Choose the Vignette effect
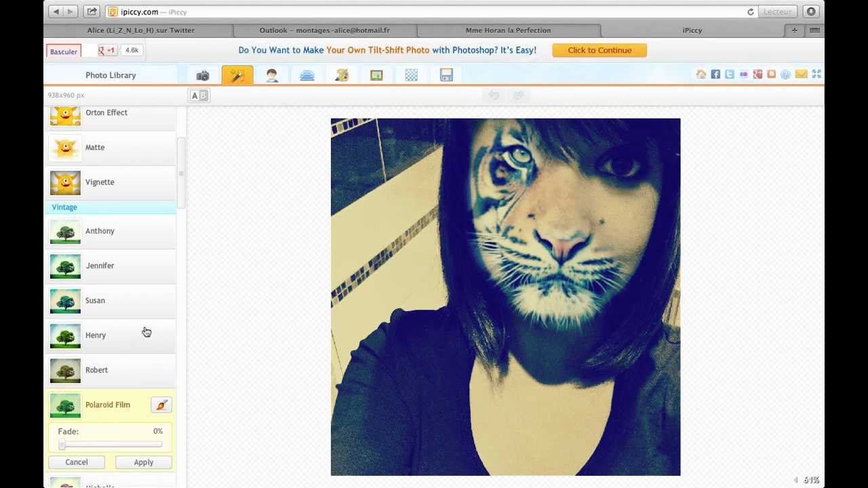868x488 pixels. tap(112, 182)
